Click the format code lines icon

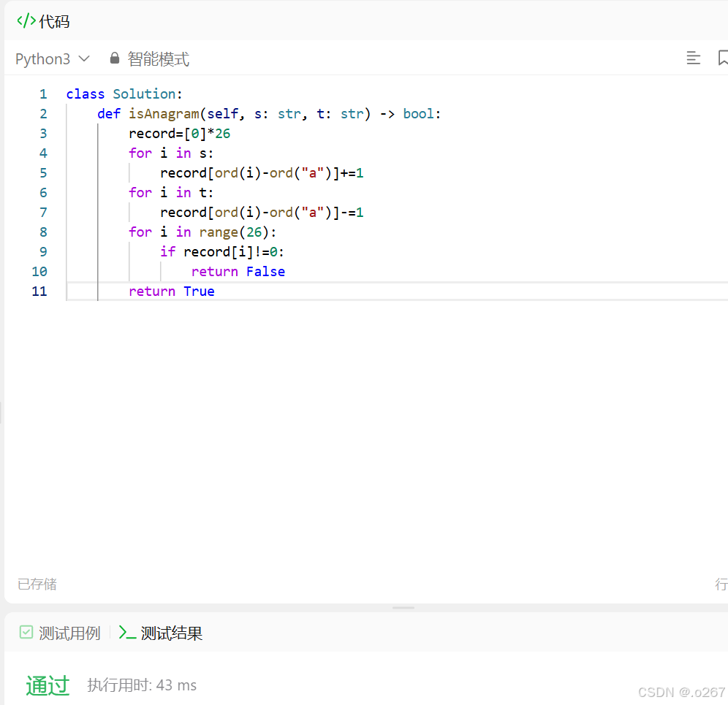(x=693, y=58)
